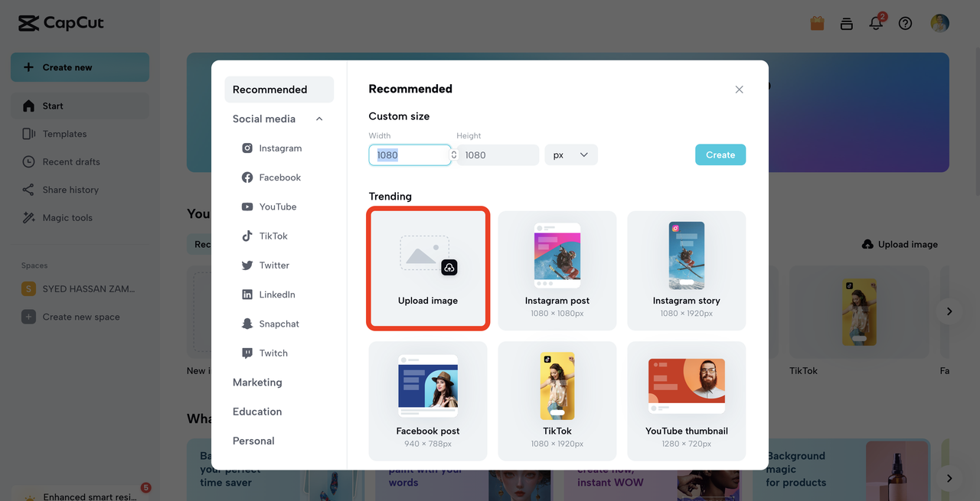The height and width of the screenshot is (501, 980).
Task: Select the Recommended category tab
Action: coord(279,89)
